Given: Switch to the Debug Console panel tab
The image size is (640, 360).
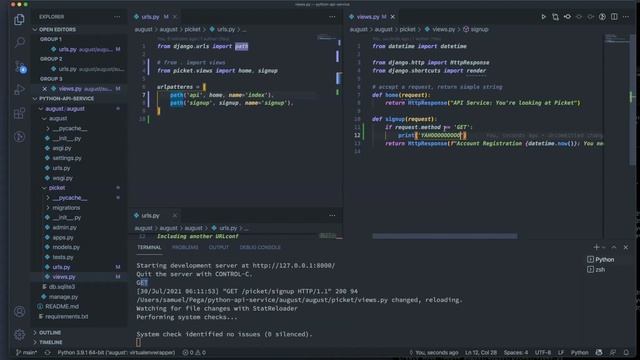Looking at the screenshot, I should pyautogui.click(x=260, y=247).
